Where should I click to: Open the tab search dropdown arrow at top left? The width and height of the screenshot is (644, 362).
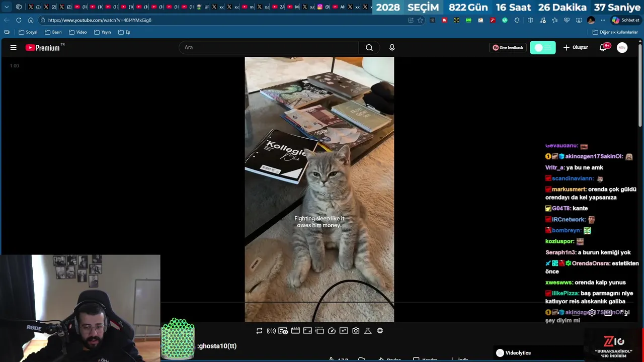click(x=7, y=7)
